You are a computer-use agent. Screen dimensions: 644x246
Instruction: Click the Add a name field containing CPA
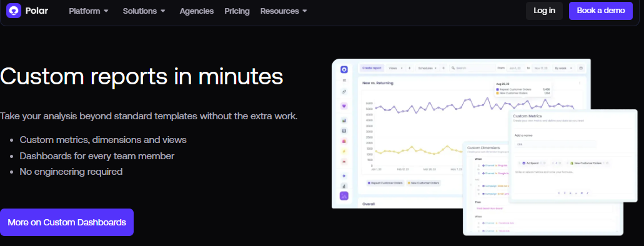pyautogui.click(x=555, y=144)
